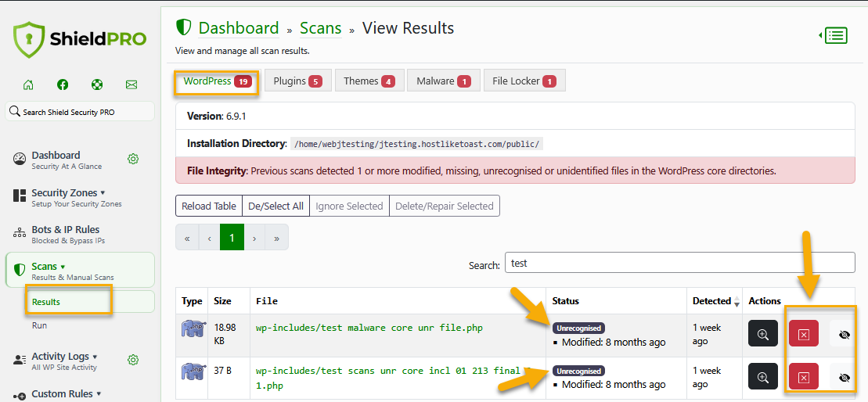Open the email envelope icon
Image resolution: width=868 pixels, height=402 pixels.
click(x=131, y=84)
